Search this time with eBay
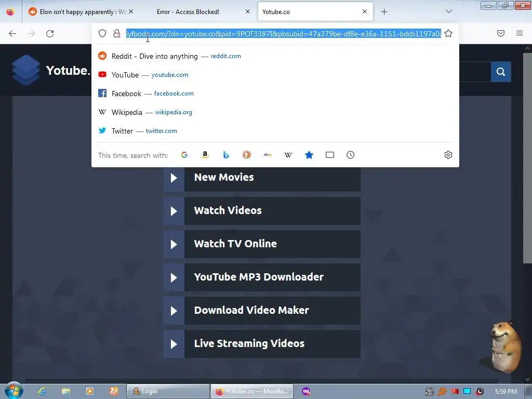This screenshot has width=532, height=399. pos(268,155)
